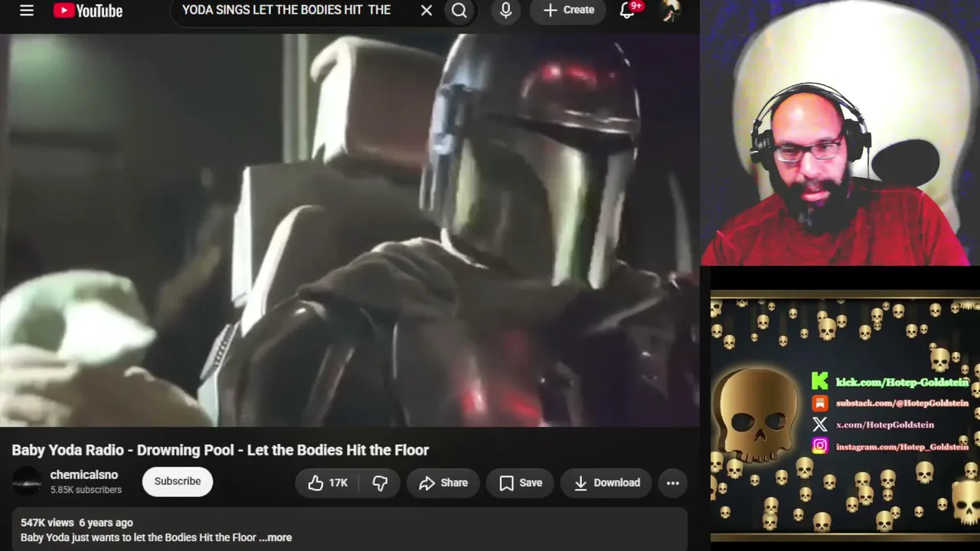Open the three-dot more actions menu

point(673,483)
